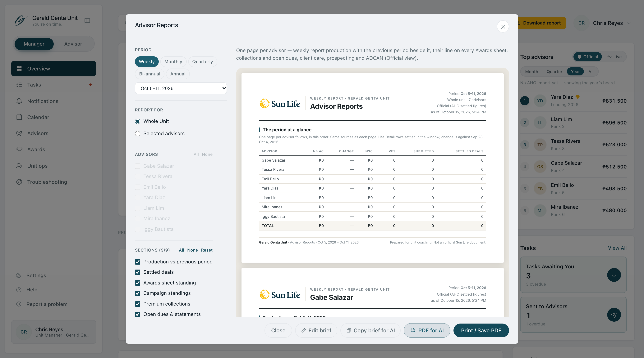The height and width of the screenshot is (358, 644).
Task: Click the Sun Life logo on the Advisor Reports page
Action: (x=279, y=104)
